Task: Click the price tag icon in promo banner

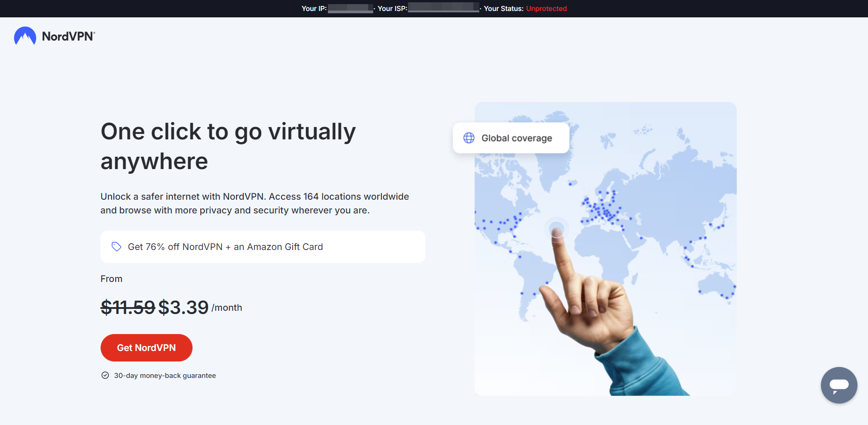Action: coord(117,247)
